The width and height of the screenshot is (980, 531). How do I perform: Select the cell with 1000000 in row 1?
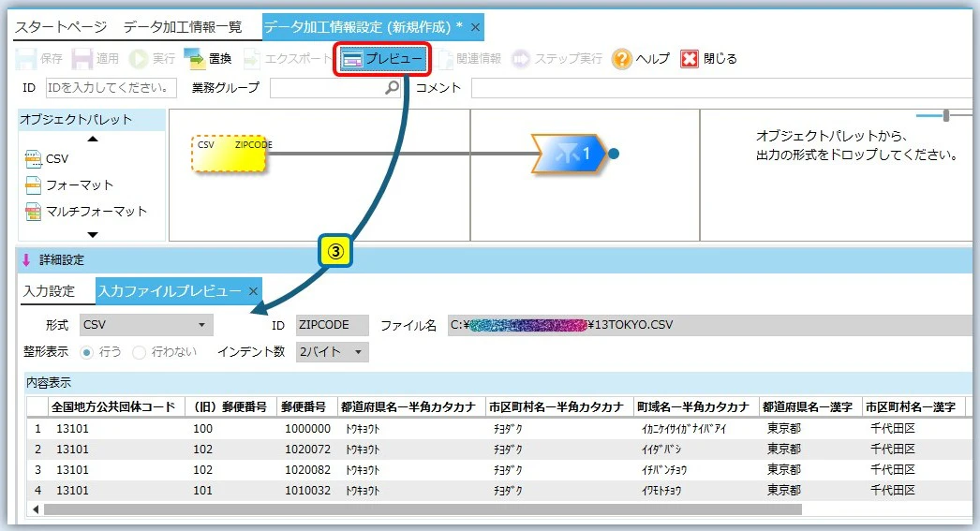tap(307, 429)
